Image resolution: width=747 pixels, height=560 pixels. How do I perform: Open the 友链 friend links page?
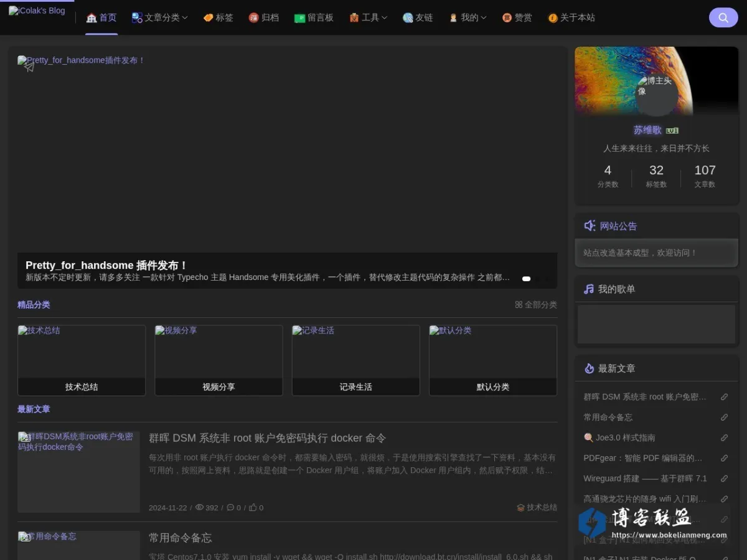click(418, 17)
